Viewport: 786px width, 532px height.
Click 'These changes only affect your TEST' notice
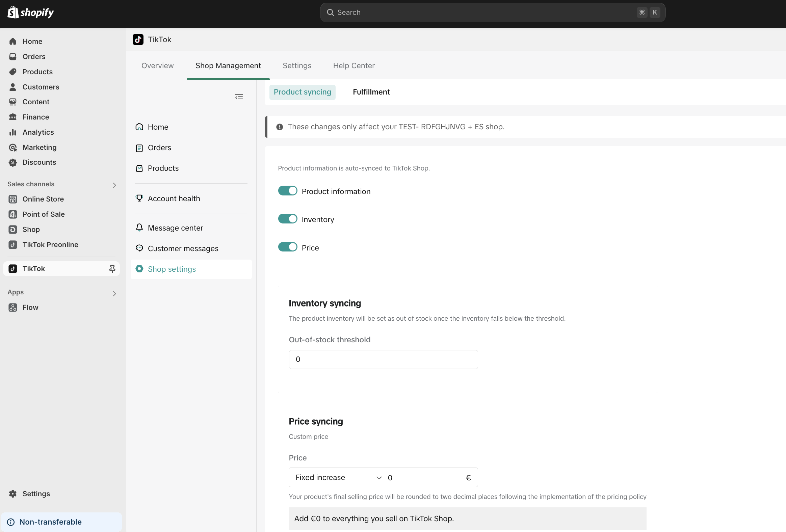(396, 127)
